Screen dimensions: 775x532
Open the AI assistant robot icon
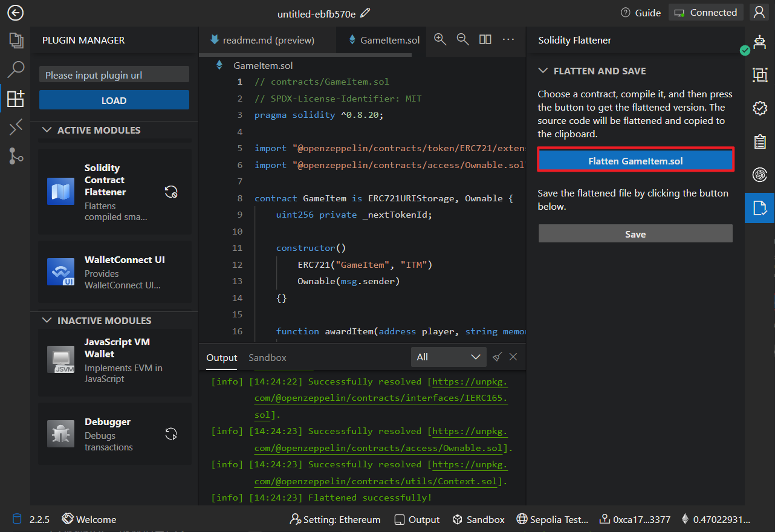(x=759, y=41)
